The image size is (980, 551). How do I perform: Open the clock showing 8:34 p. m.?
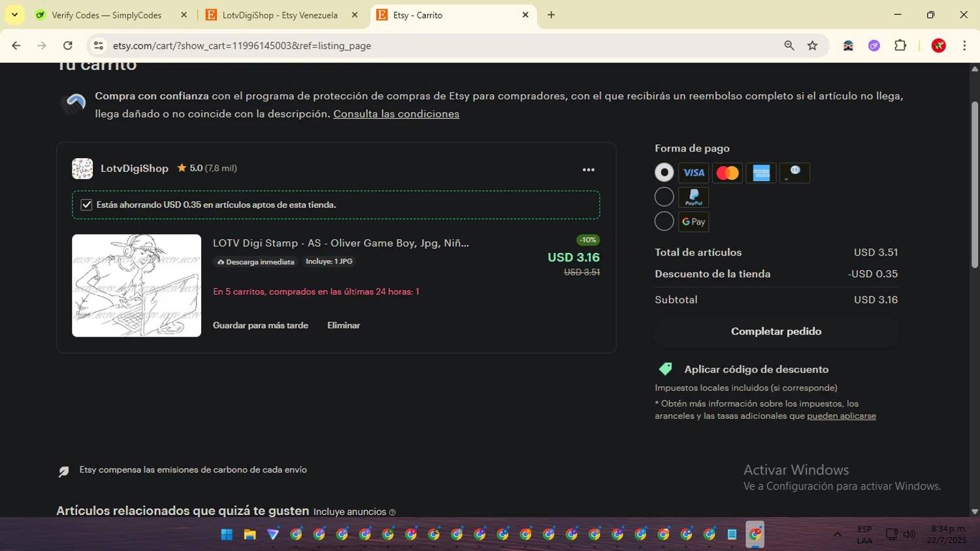coord(948,535)
